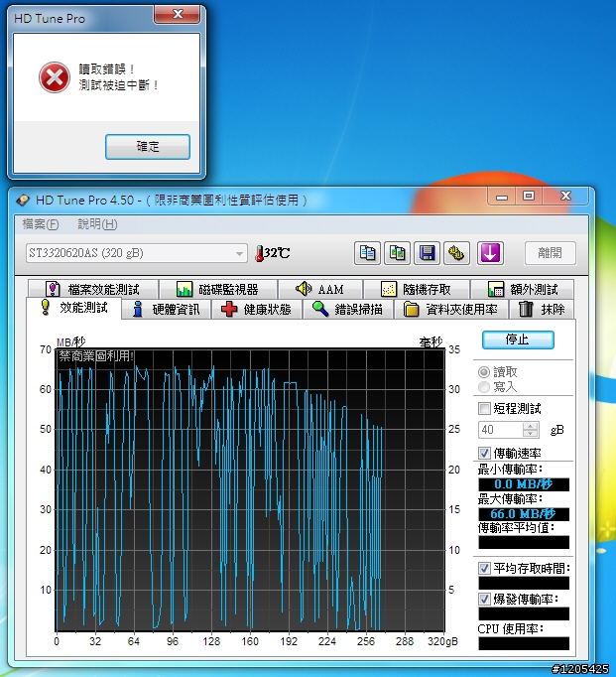Open the 說明(H) menu

(97, 224)
